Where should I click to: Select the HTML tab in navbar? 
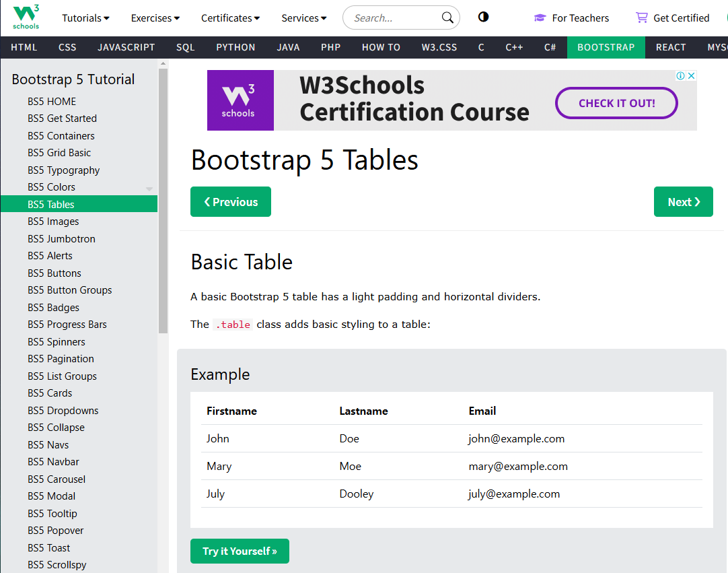point(24,47)
